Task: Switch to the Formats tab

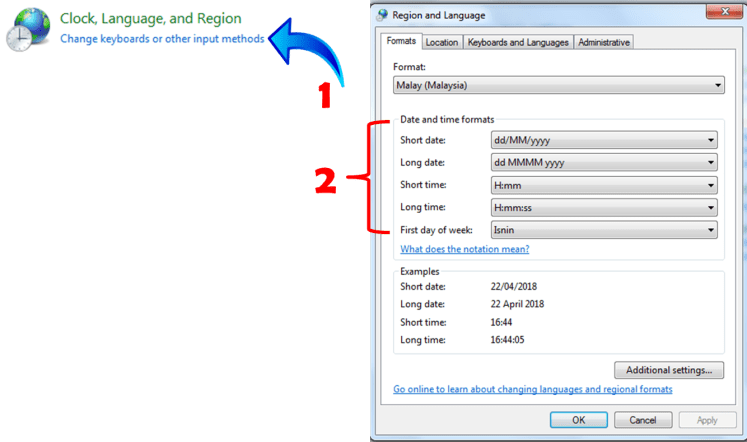Action: coord(401,42)
